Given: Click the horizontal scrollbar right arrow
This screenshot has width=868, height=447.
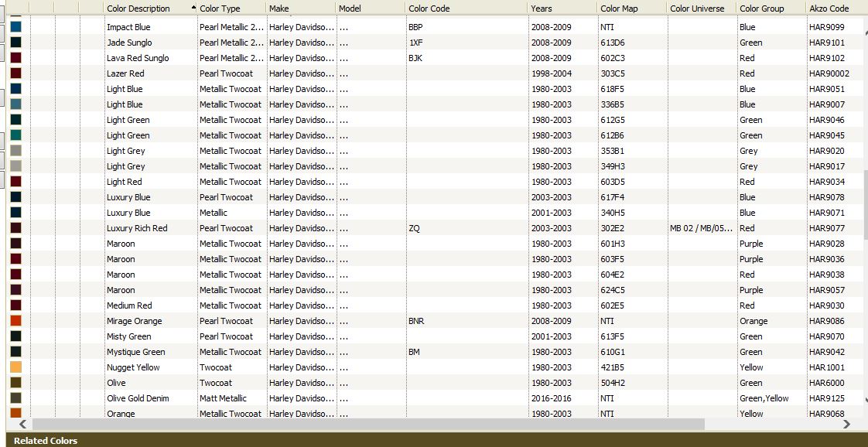Looking at the screenshot, I should [846, 424].
